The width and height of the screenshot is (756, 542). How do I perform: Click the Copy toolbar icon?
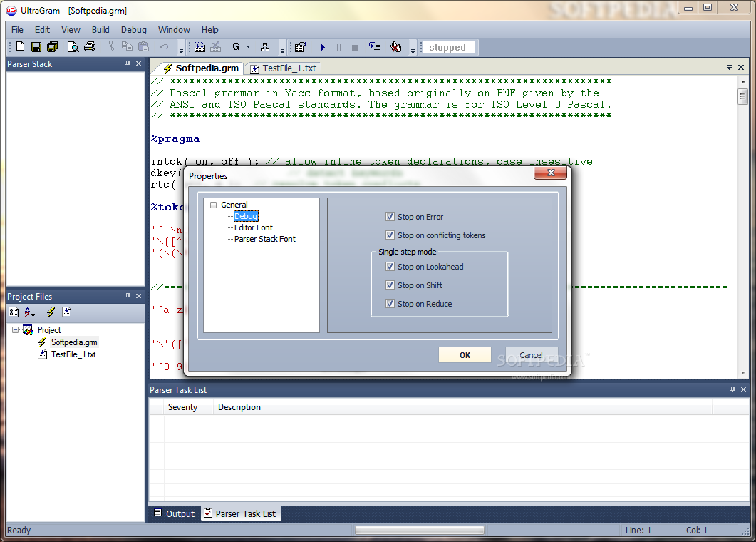[x=128, y=47]
